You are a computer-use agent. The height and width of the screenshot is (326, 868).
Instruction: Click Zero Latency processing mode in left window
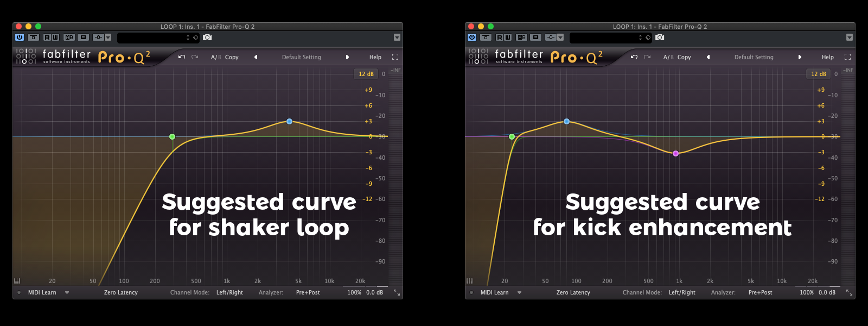tap(121, 293)
